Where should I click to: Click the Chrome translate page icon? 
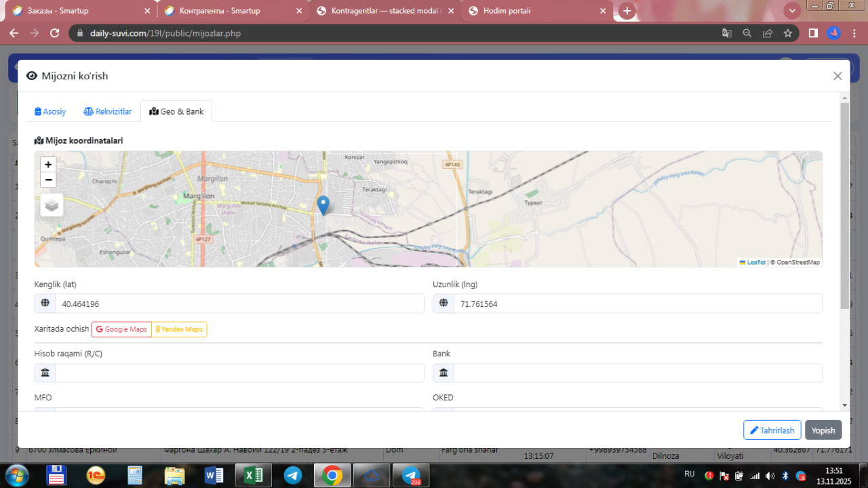pos(726,33)
